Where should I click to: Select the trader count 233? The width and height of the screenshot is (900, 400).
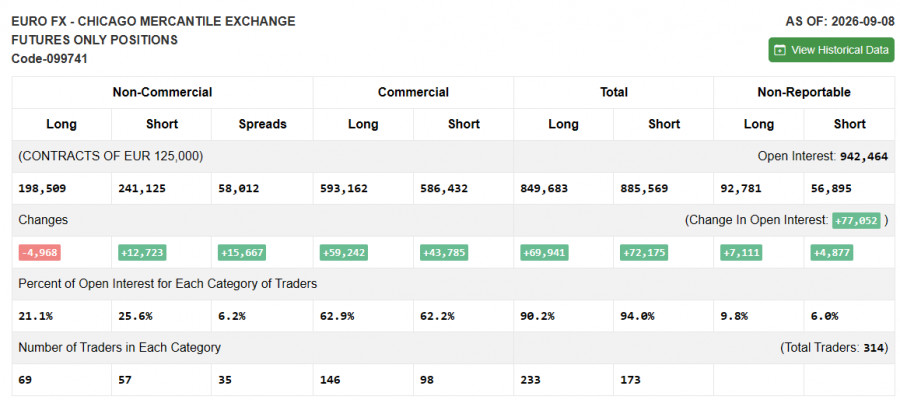point(530,380)
